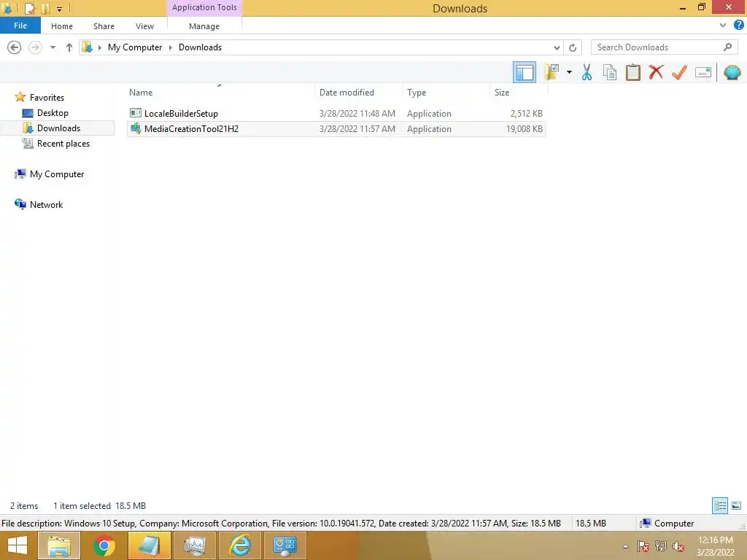Image resolution: width=747 pixels, height=560 pixels.
Task: Refresh the Downloads folder
Action: coord(573,47)
